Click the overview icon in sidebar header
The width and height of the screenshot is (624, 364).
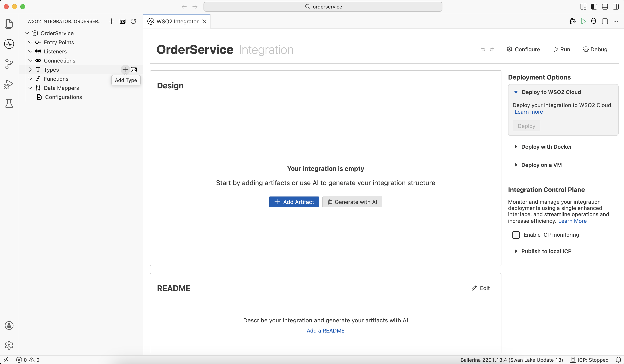point(123,21)
